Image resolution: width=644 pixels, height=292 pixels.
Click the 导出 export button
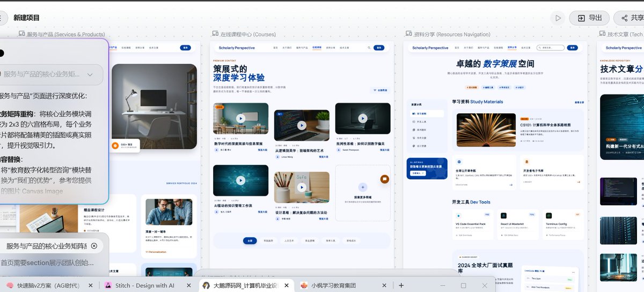point(589,18)
